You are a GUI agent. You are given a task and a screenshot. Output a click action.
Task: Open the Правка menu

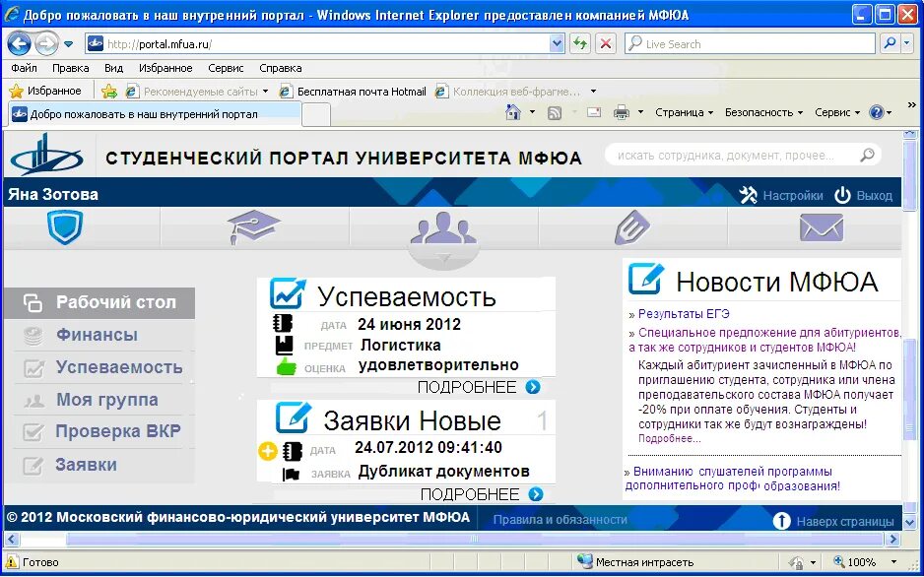(x=70, y=68)
